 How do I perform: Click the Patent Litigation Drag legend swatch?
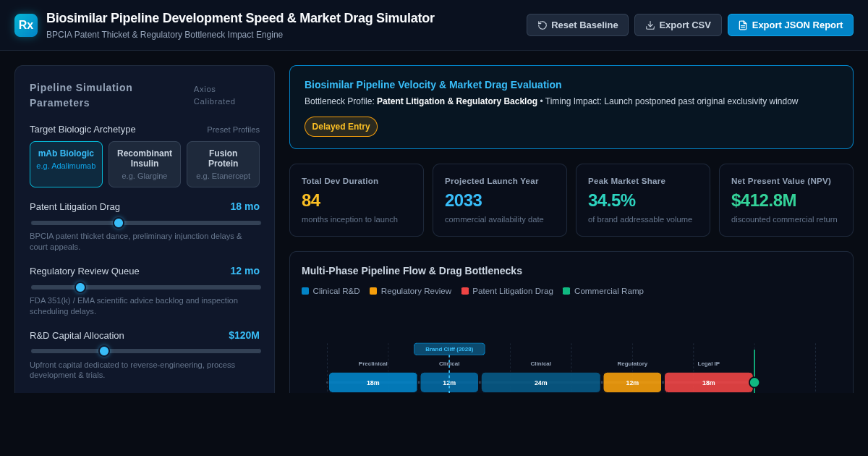[x=465, y=291]
